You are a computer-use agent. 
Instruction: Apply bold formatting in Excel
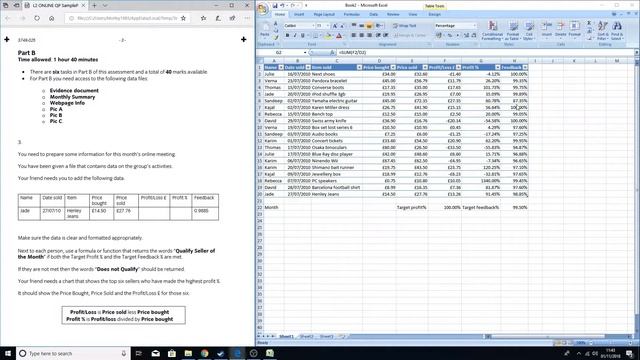287,36
